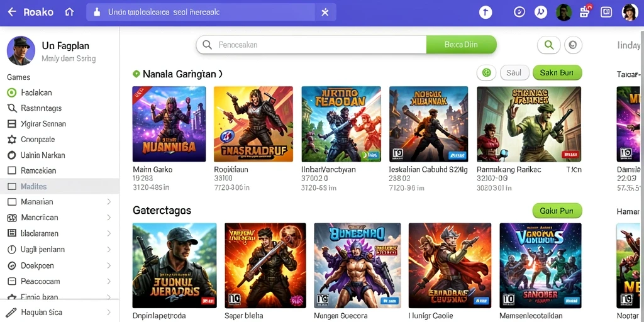The height and width of the screenshot is (322, 644).
Task: Open the Roojkilaun game cover image
Action: [x=253, y=124]
